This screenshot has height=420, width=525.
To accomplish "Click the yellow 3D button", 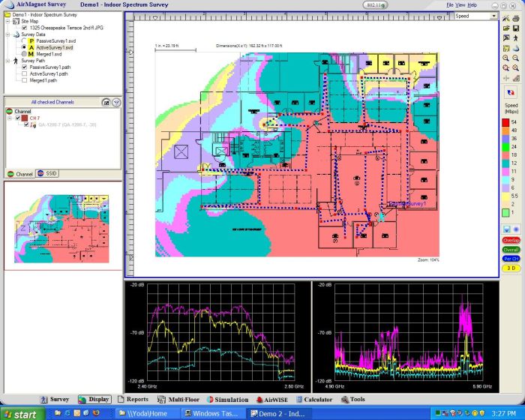I will (x=511, y=268).
